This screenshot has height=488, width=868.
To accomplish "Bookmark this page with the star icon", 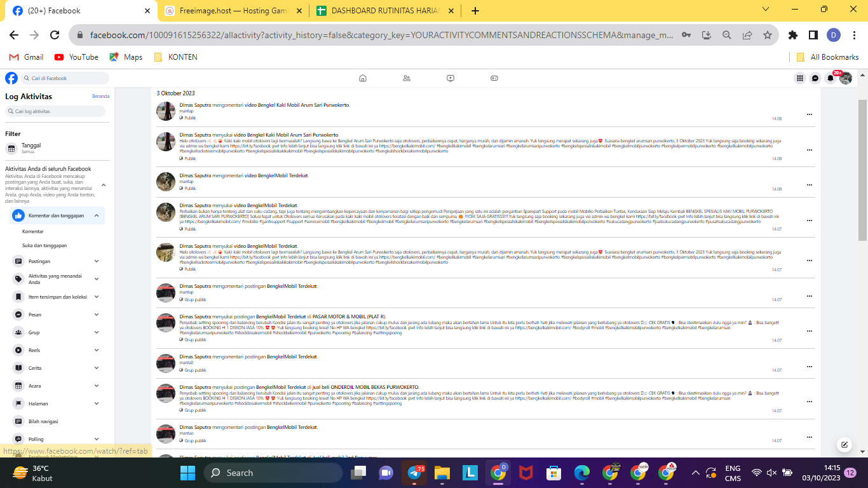I will [768, 35].
